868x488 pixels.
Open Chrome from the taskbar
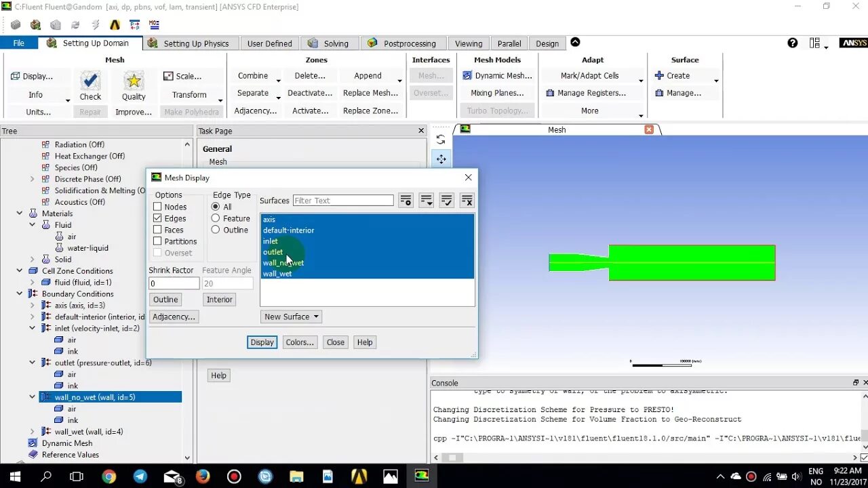pos(109,476)
